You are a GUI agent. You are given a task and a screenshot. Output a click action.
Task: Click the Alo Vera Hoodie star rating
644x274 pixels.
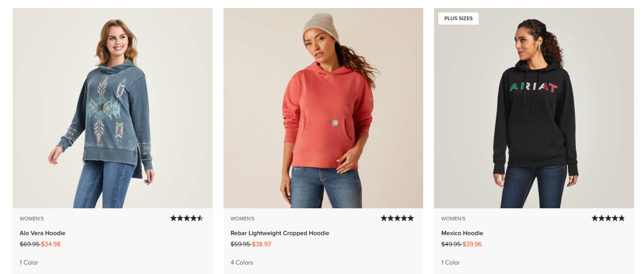(186, 218)
